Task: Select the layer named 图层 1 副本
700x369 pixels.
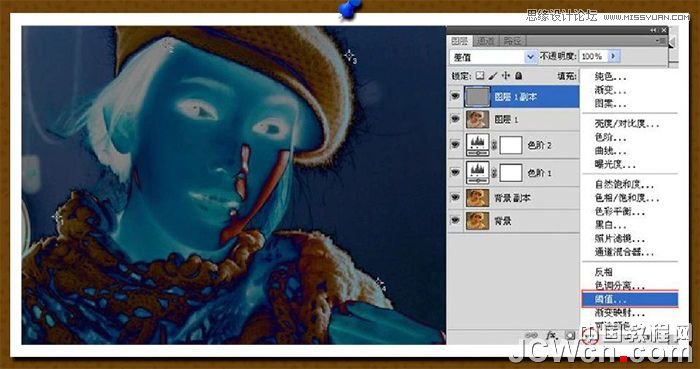Action: click(515, 96)
